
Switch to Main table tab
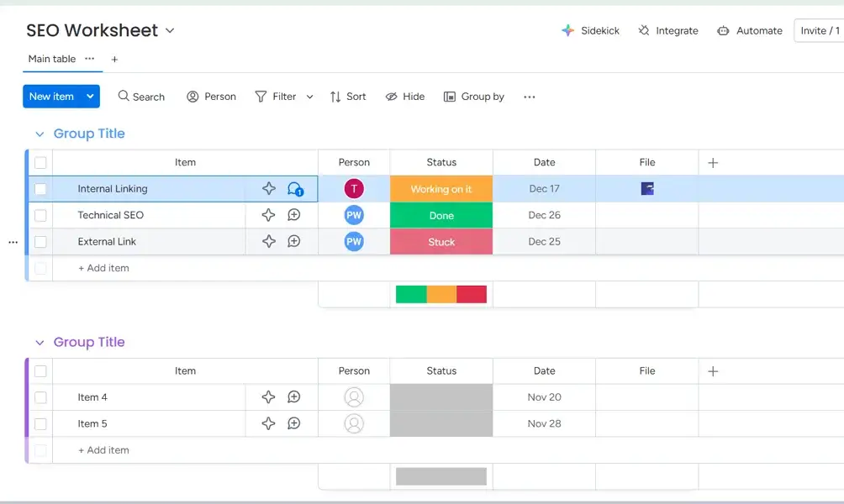[51, 59]
